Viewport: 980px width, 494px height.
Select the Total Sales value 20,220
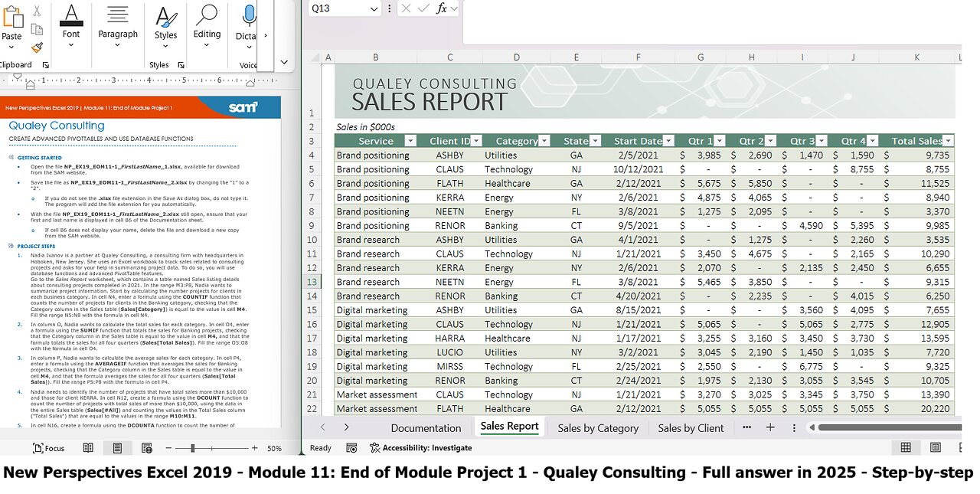pos(917,408)
